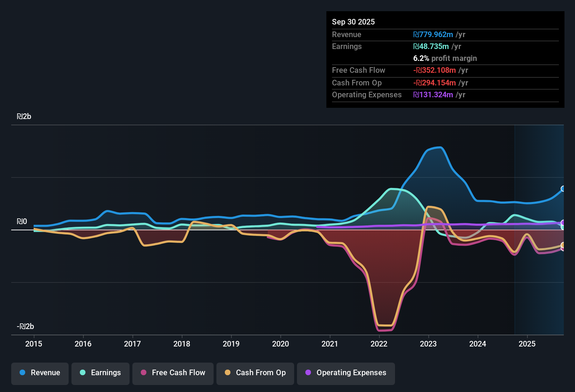Click the ₪2b gridline label
The width and height of the screenshot is (575, 392).
[24, 116]
